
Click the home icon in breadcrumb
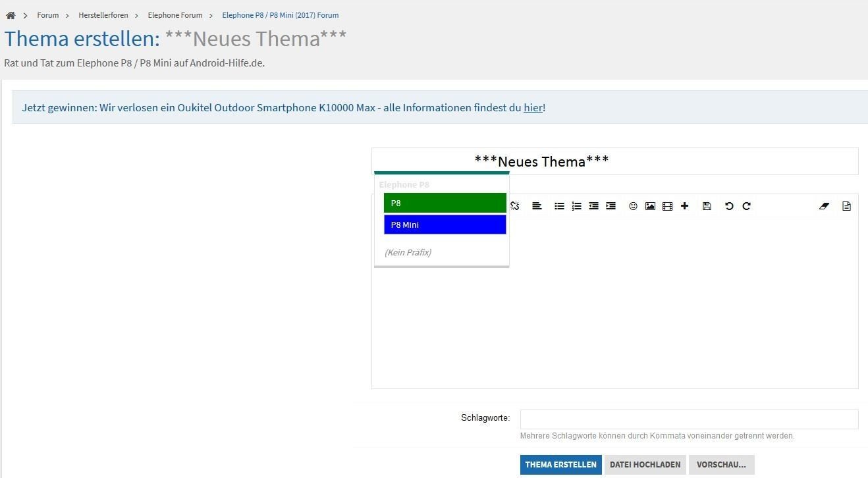click(x=11, y=15)
